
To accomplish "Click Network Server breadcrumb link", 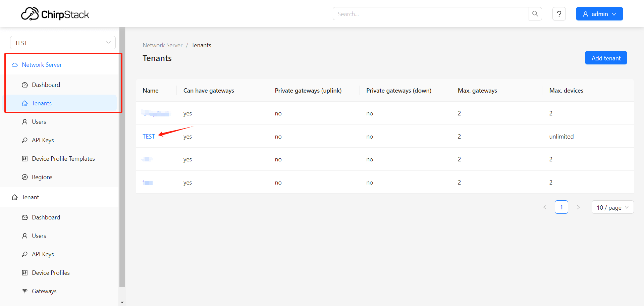I will 162,45.
